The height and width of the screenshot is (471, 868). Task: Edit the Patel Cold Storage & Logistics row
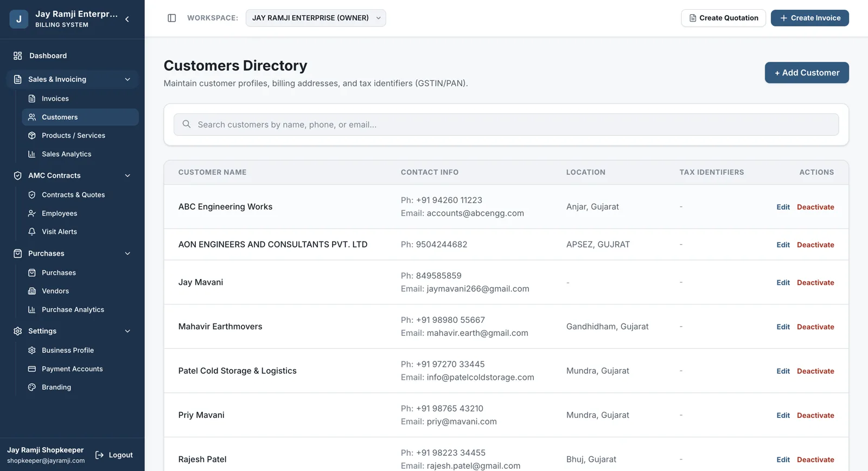783,371
